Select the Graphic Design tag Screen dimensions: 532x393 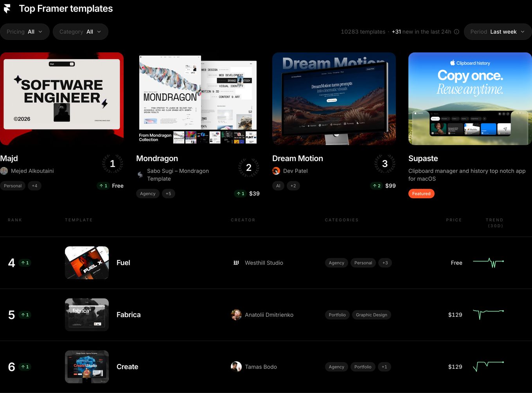372,315
